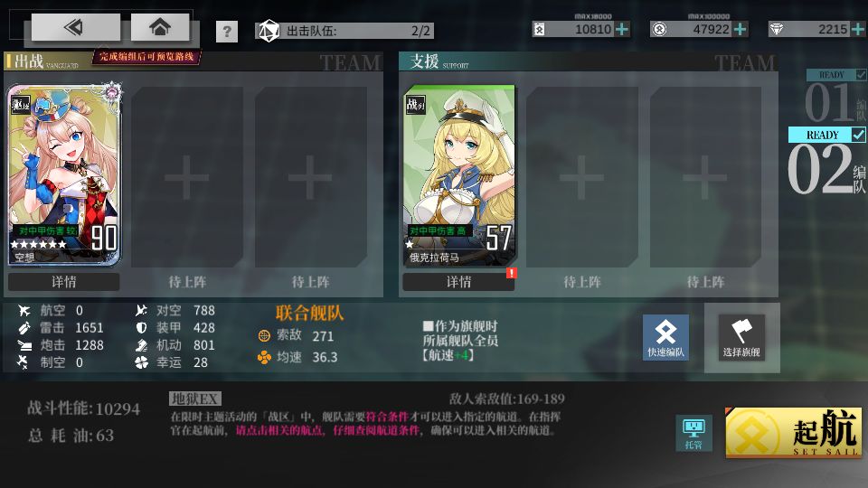Click the back arrow button
This screenshot has width=868, height=488.
click(x=75, y=27)
